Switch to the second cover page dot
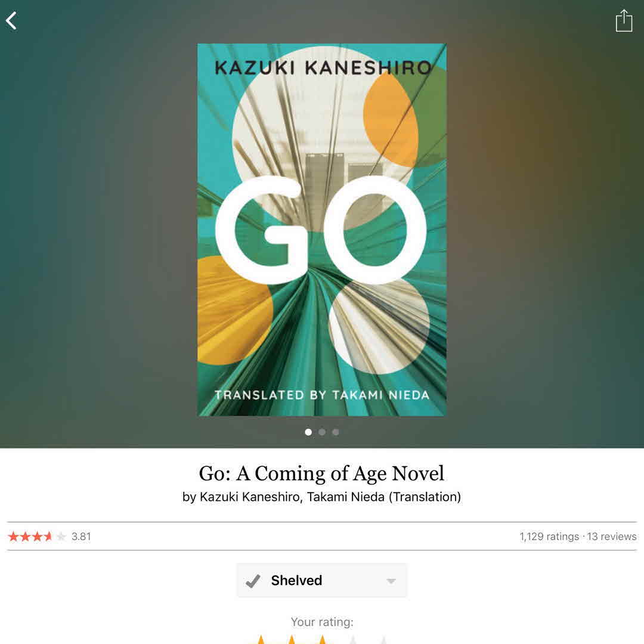This screenshot has width=644, height=644. (x=322, y=432)
